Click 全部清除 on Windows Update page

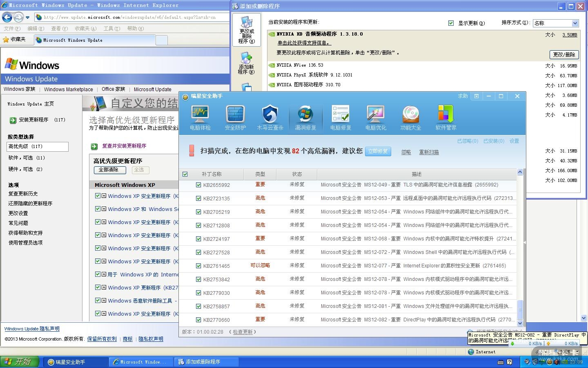click(x=109, y=170)
